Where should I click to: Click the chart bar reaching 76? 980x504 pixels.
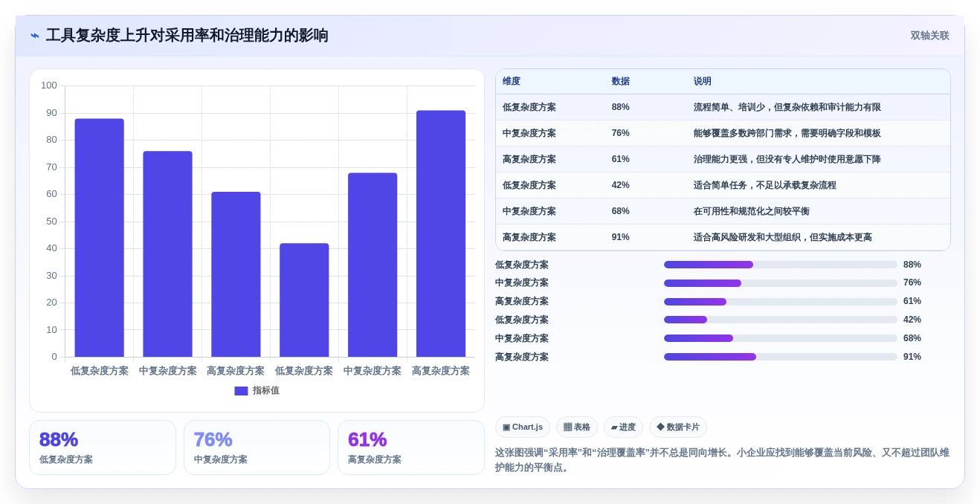click(x=167, y=254)
